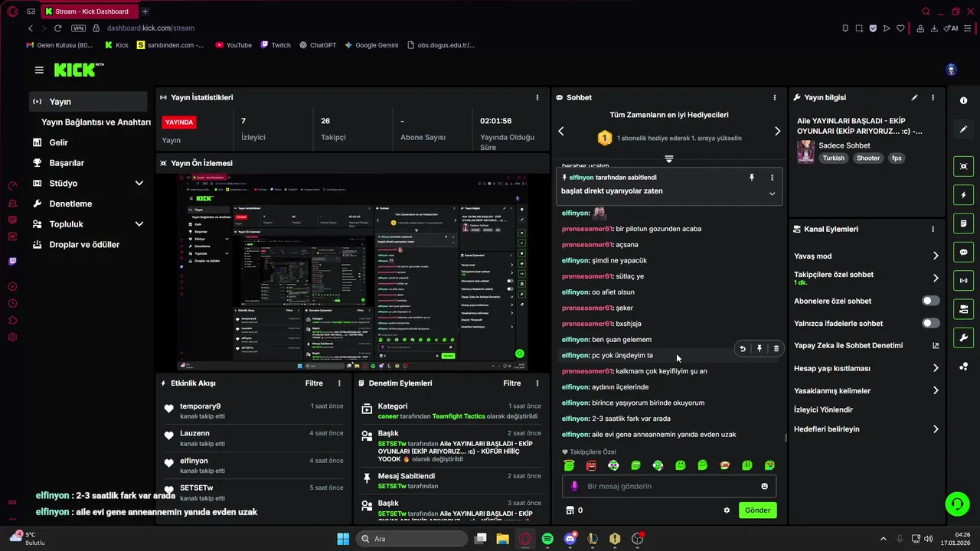Image resolution: width=980 pixels, height=551 pixels.
Task: Open Yavaş mod settings
Action: click(866, 256)
